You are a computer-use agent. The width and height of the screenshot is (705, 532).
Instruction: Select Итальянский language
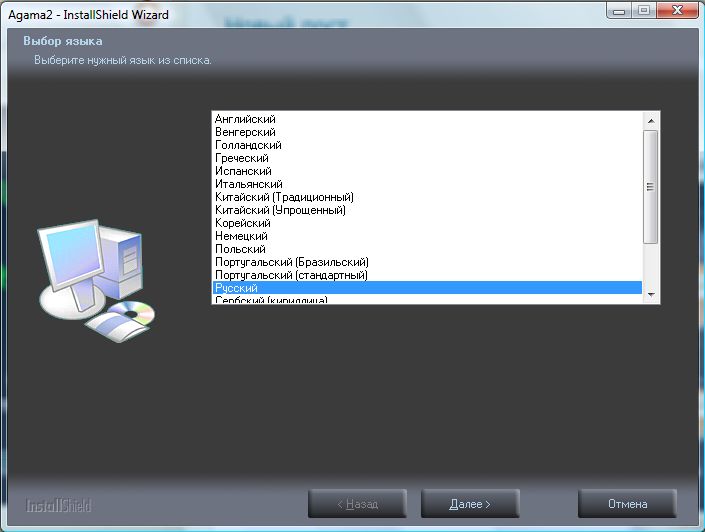pyautogui.click(x=427, y=184)
